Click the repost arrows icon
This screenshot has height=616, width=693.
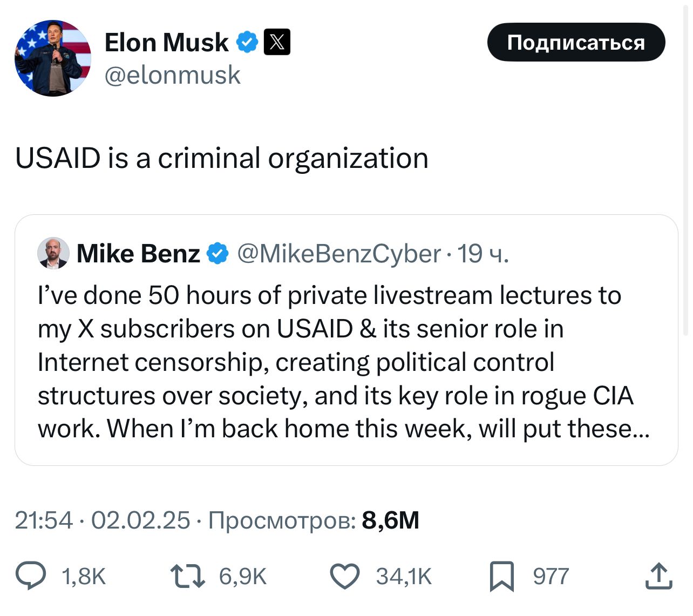[x=187, y=576]
